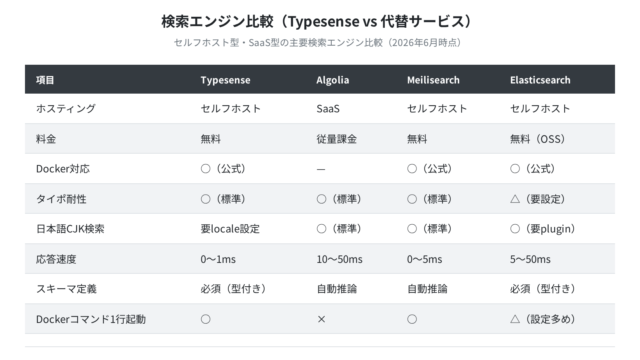The width and height of the screenshot is (640, 360).
Task: Click the 項目 header cell
Action: pos(45,80)
